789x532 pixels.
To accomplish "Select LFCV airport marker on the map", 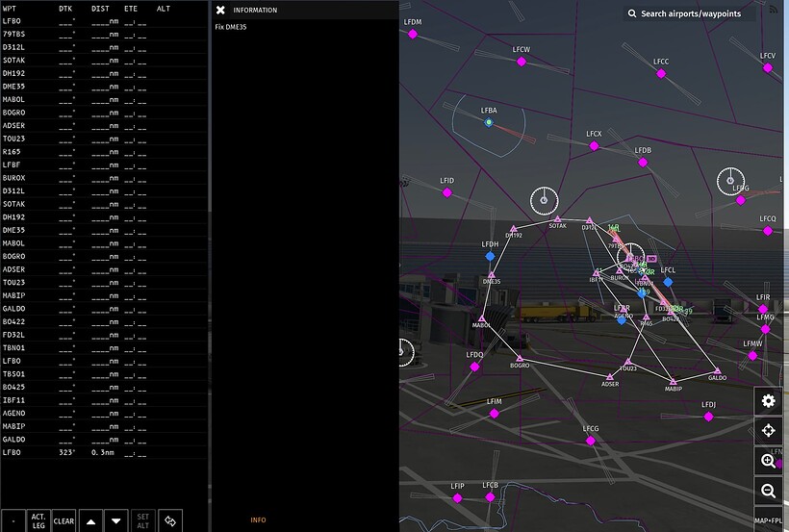I will [768, 67].
